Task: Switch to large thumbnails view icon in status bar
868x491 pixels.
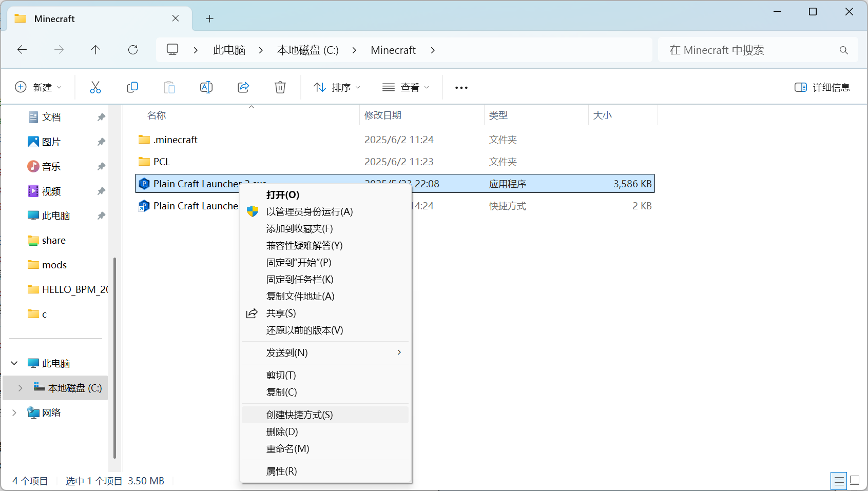Action: [855, 480]
